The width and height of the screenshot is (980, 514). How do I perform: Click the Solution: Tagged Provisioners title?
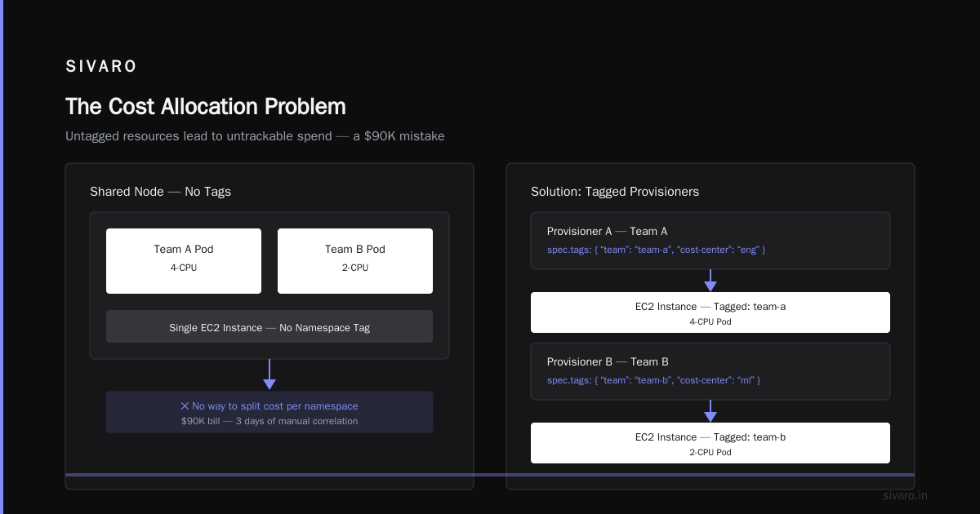615,192
